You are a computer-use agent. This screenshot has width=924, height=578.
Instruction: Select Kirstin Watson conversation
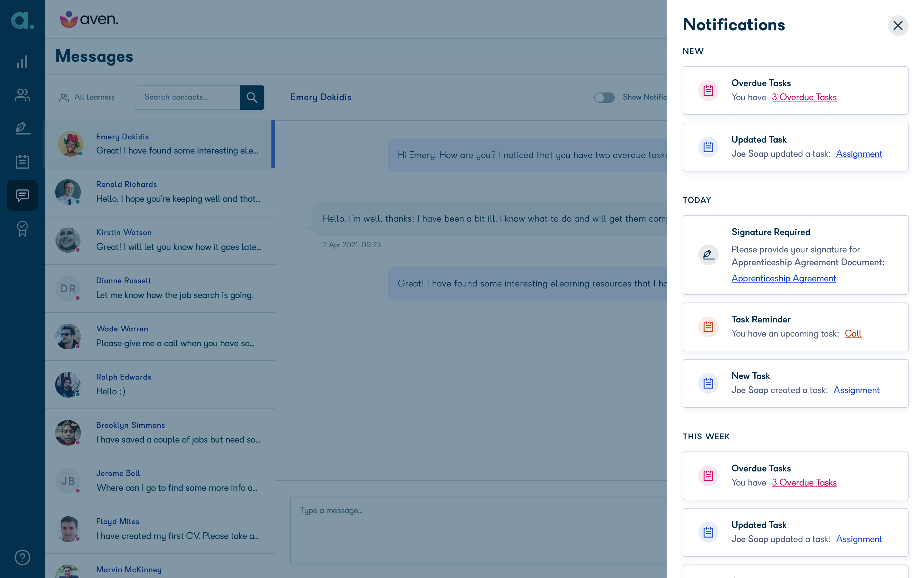(x=159, y=241)
